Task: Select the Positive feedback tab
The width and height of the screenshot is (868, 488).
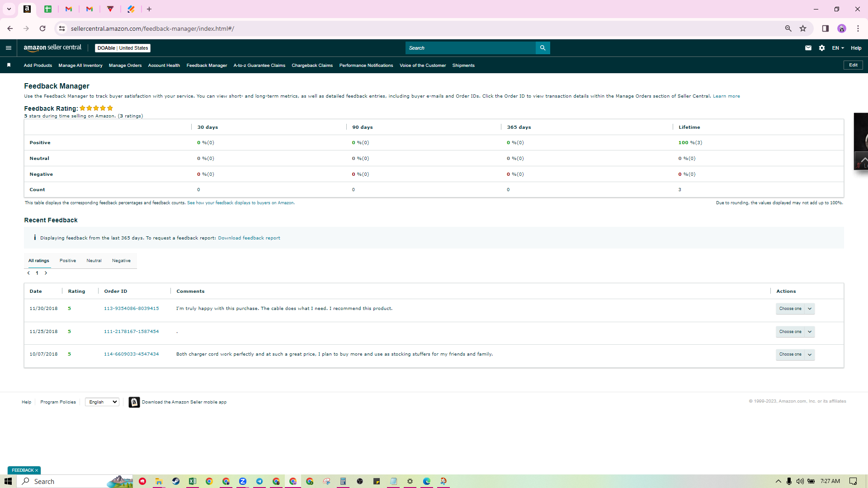Action: click(x=68, y=261)
